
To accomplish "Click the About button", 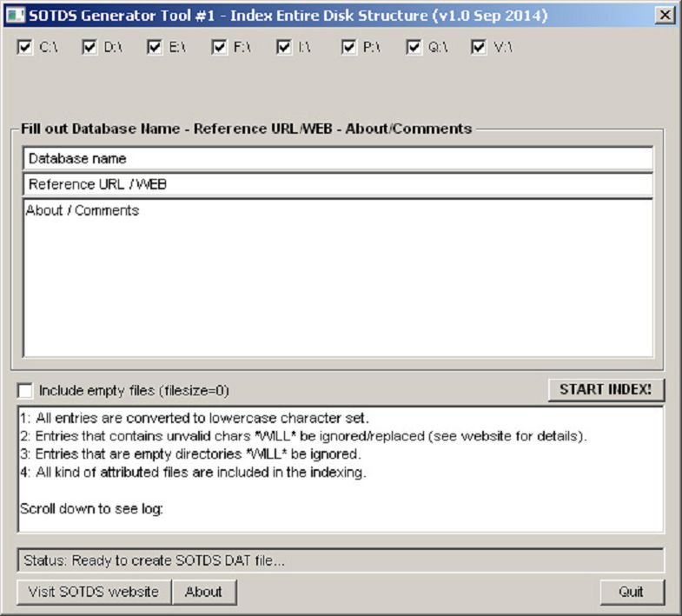I will (203, 592).
